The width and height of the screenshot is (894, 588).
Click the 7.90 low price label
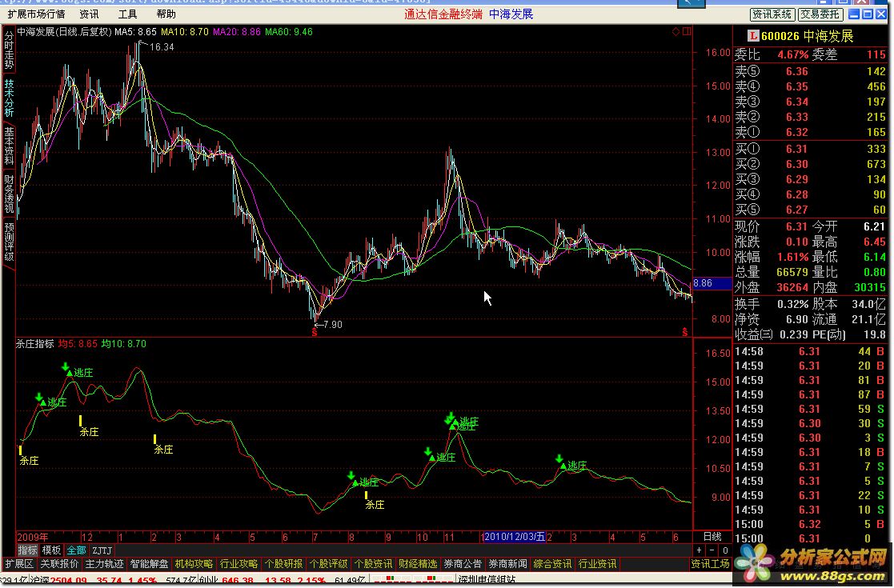click(332, 324)
